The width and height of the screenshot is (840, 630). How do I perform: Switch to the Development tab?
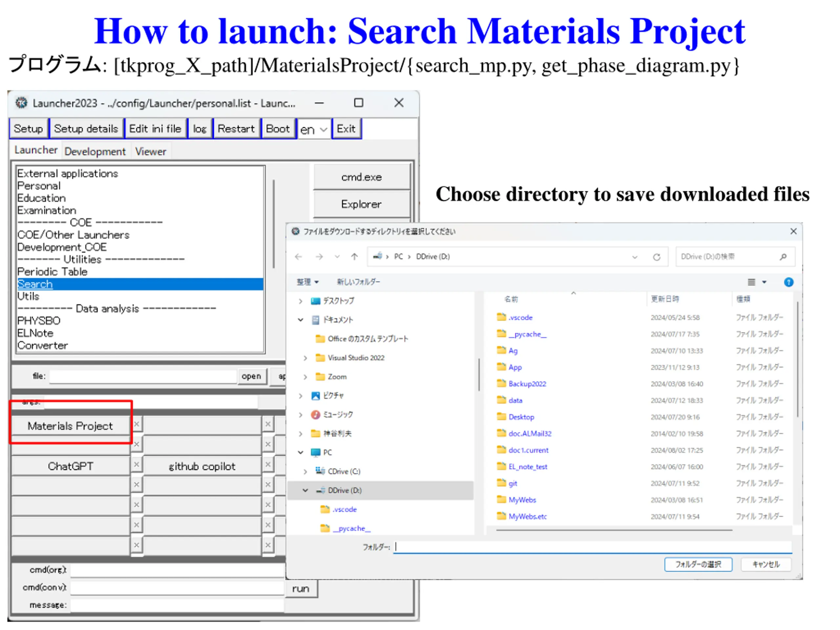(x=95, y=152)
